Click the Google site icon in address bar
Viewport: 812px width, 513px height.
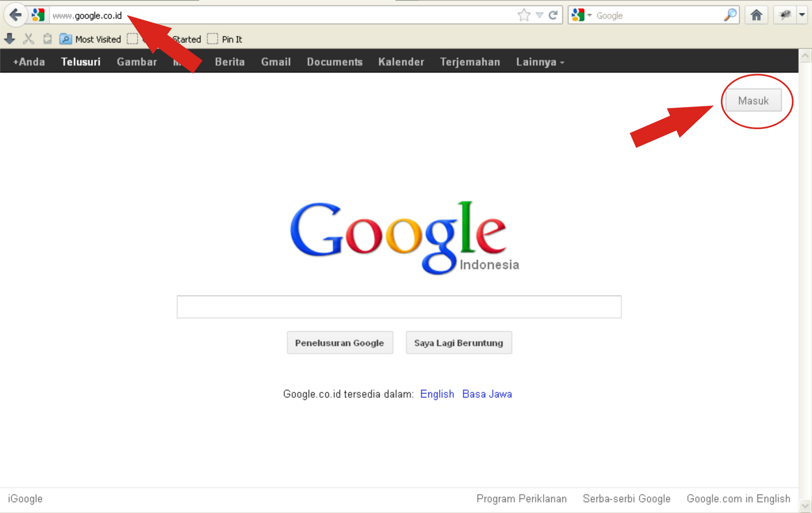pos(38,15)
